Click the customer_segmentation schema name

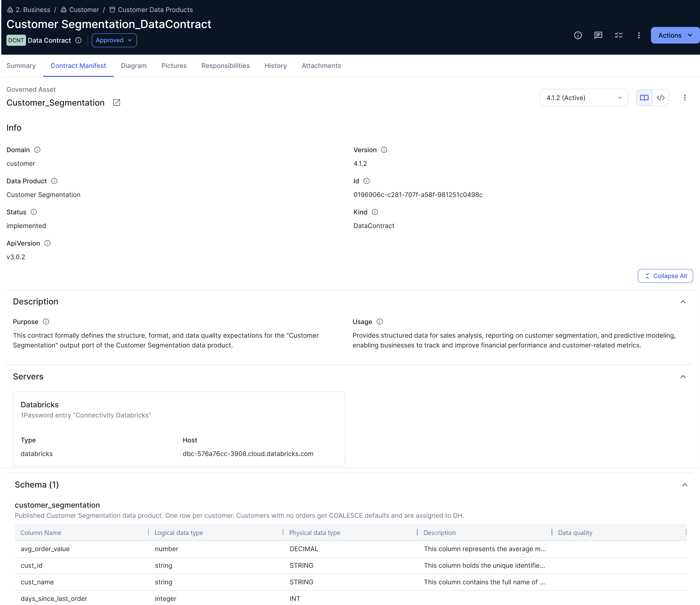(x=57, y=505)
